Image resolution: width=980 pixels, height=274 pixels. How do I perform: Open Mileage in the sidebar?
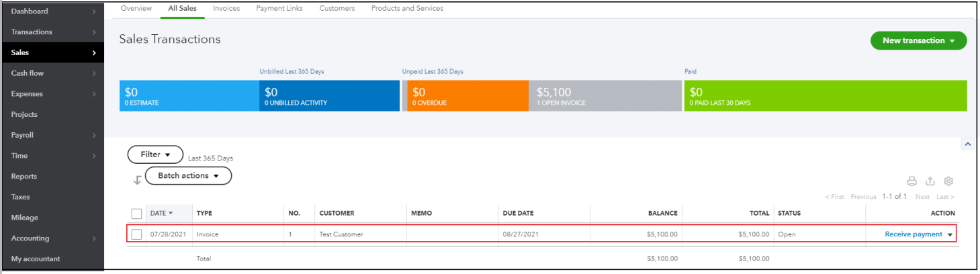click(x=25, y=218)
